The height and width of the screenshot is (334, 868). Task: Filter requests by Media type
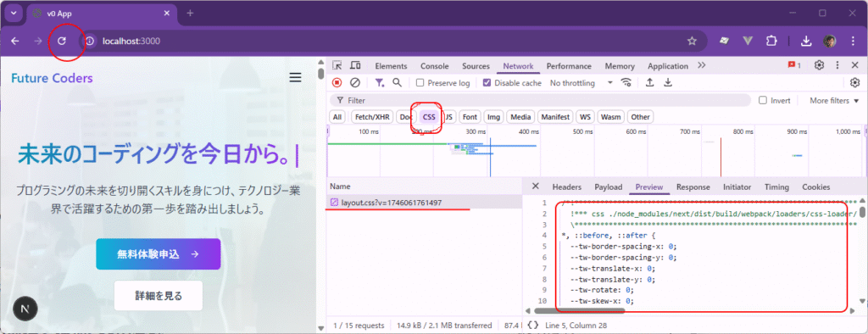(521, 117)
